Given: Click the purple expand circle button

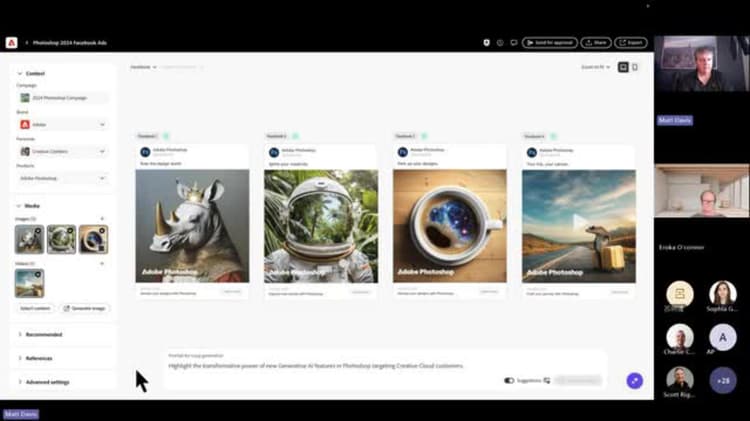Looking at the screenshot, I should pos(635,381).
